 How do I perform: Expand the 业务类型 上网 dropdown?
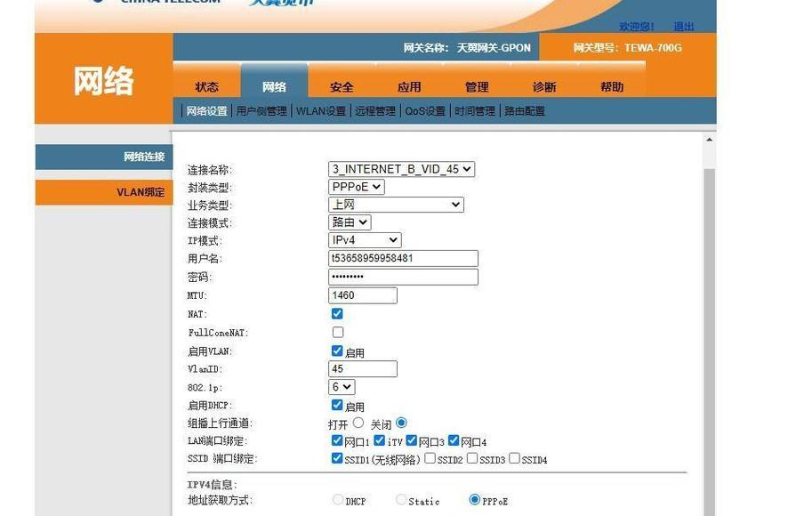[396, 205]
